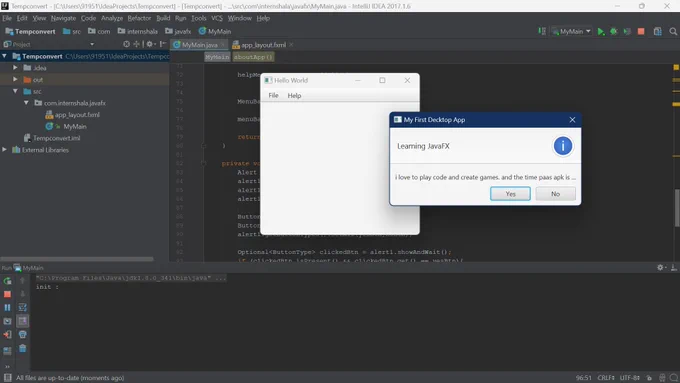Click No in the alert dialog

click(x=556, y=194)
